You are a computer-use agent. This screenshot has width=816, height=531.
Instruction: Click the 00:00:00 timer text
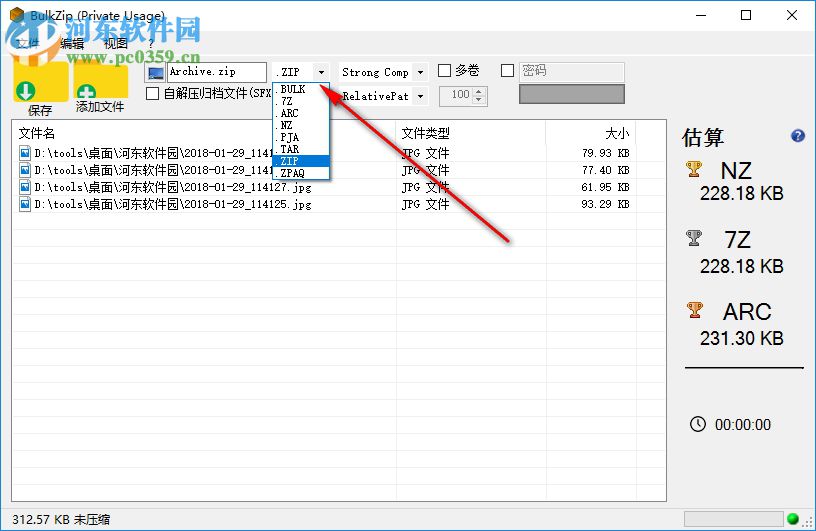point(743,425)
